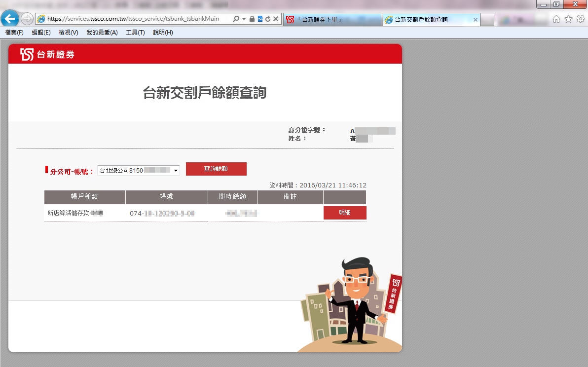Expand the address bar search dropdown arrow
Screen dimensions: 588x367
coord(244,19)
